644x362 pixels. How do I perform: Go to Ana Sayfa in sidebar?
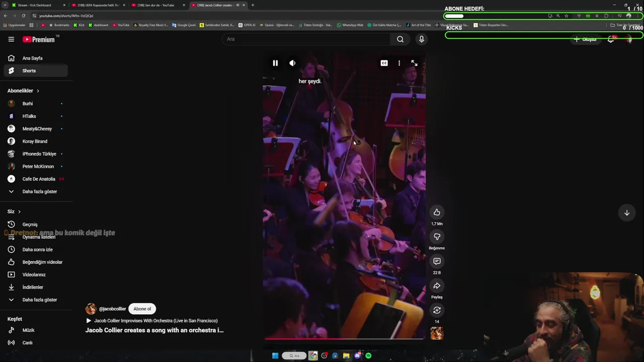coord(35,58)
